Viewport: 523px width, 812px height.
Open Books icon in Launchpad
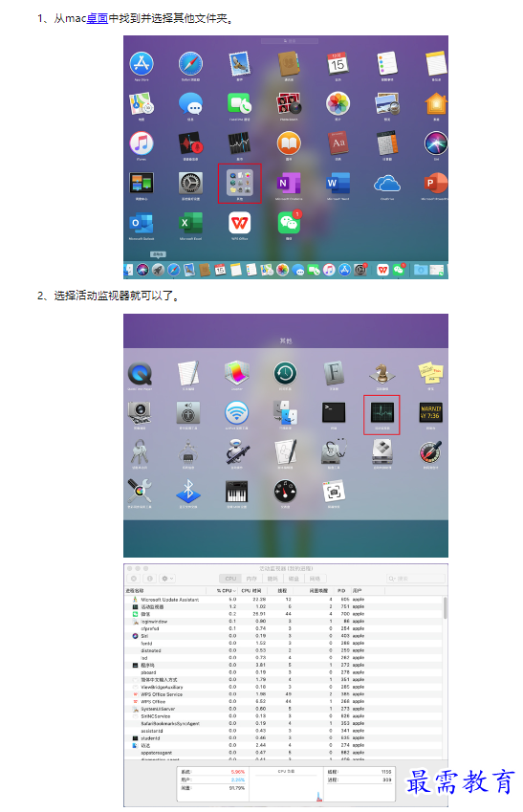tap(289, 143)
